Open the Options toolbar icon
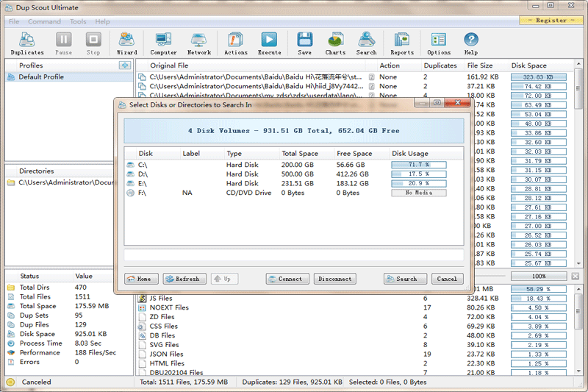 coord(439,43)
